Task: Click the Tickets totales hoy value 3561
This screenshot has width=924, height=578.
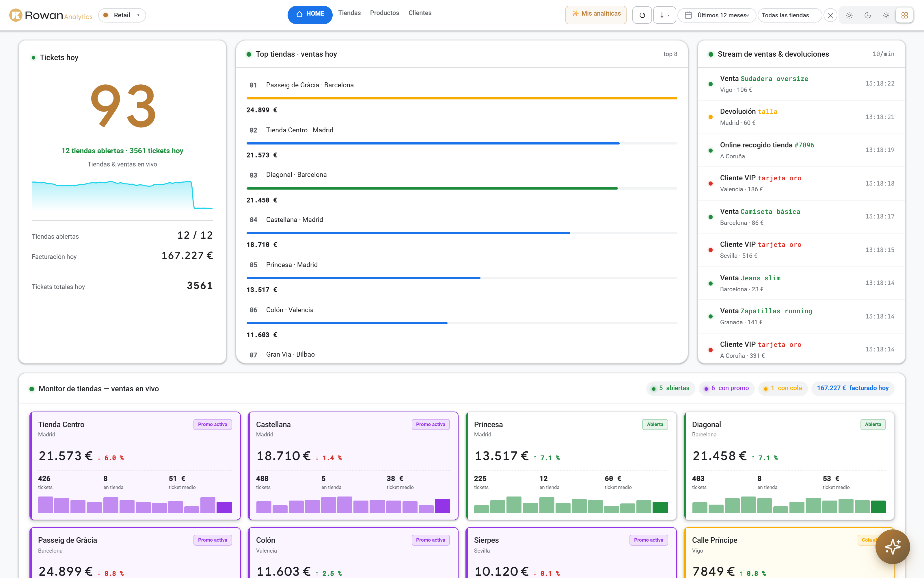Action: [x=200, y=286]
